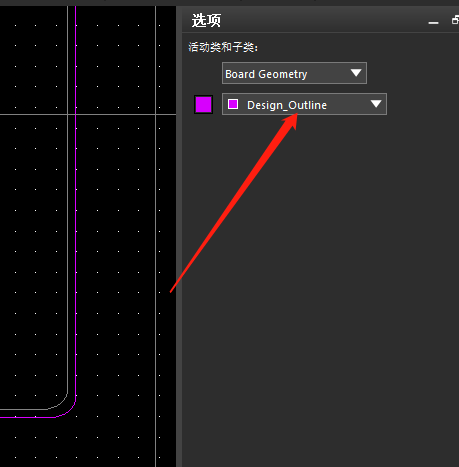Click the bottom horizontal magenta outline segment
Viewport: 459px width, 467px height.
27,417
